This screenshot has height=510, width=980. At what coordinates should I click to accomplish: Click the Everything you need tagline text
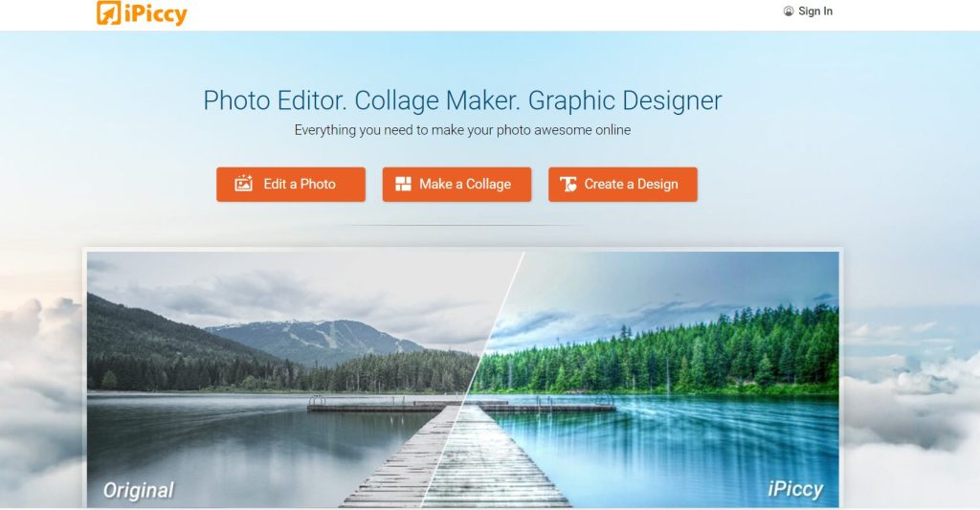pos(462,130)
